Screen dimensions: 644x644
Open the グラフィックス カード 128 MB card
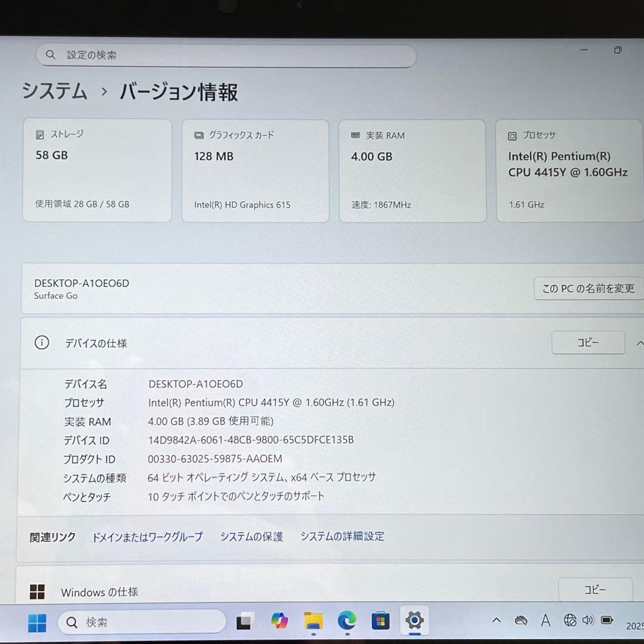[x=255, y=171]
